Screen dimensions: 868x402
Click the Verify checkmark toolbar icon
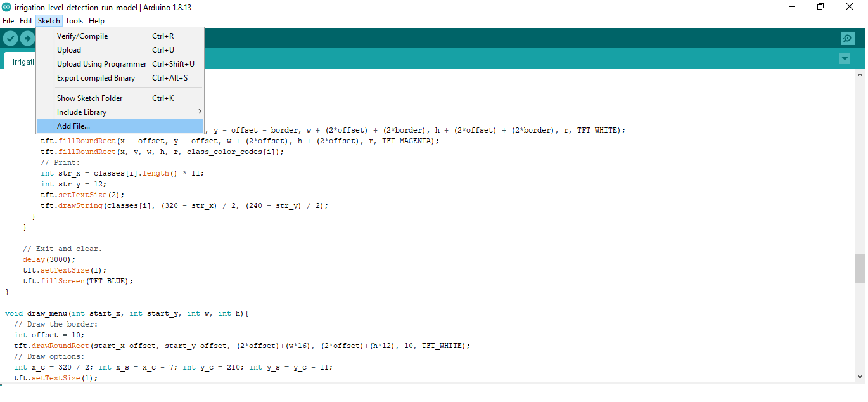click(10, 39)
